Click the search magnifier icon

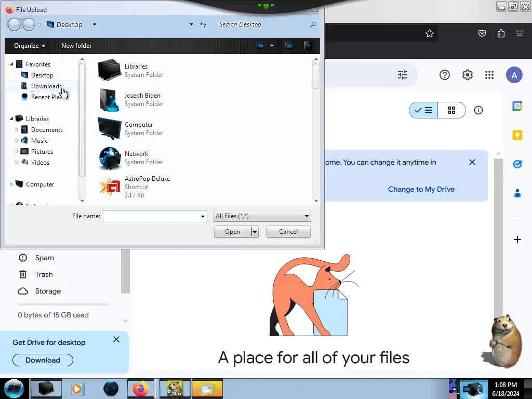313,24
